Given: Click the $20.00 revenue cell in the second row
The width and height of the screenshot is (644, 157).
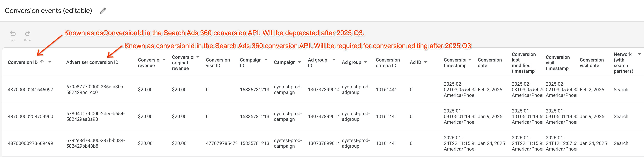Looking at the screenshot, I should click(145, 117).
